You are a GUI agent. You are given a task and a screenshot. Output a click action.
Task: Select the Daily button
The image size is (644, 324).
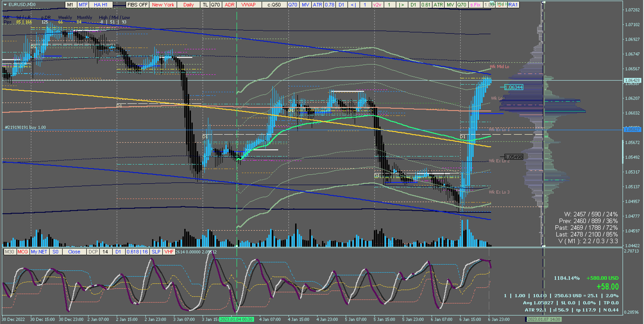coord(188,5)
